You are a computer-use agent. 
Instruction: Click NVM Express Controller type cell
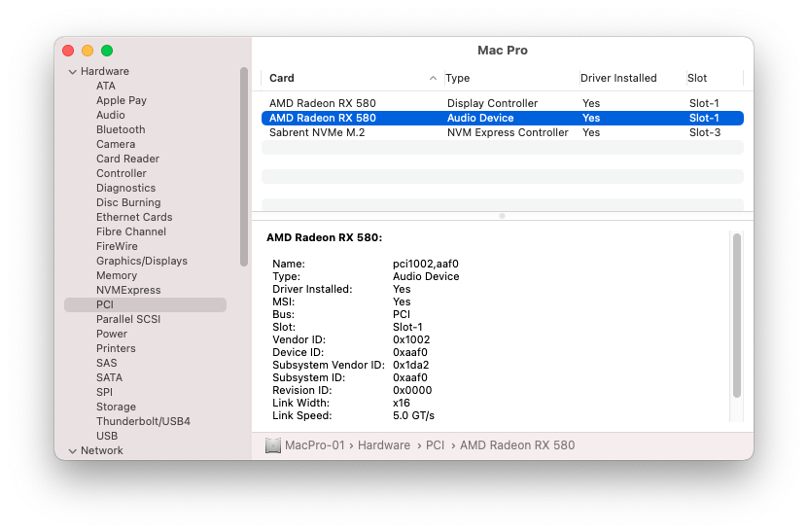[x=508, y=133]
